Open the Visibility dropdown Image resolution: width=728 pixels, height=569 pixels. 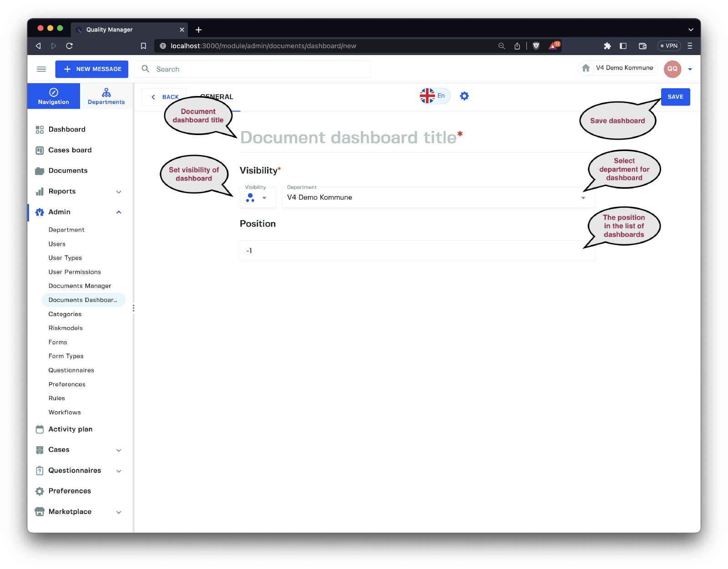258,198
